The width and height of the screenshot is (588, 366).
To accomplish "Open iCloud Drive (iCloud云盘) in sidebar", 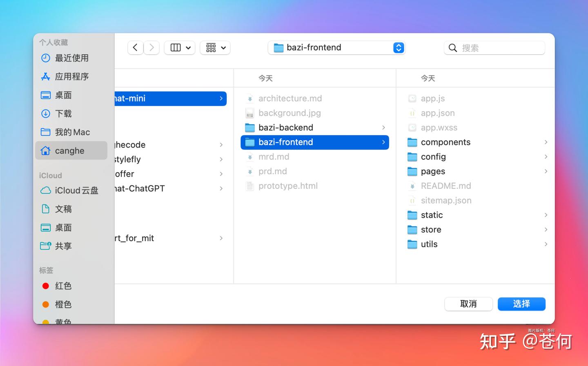I will [x=76, y=191].
